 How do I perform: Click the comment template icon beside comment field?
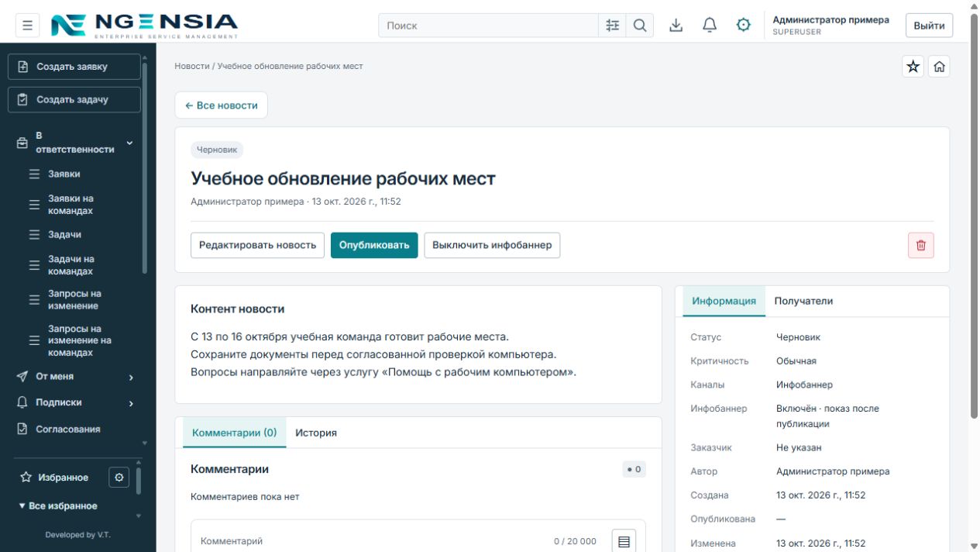[624, 541]
